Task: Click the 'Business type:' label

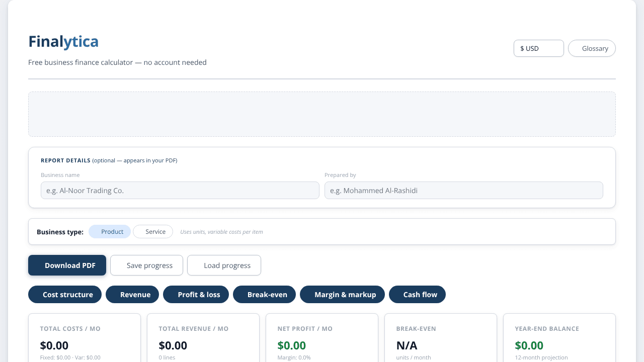Action: [60, 232]
